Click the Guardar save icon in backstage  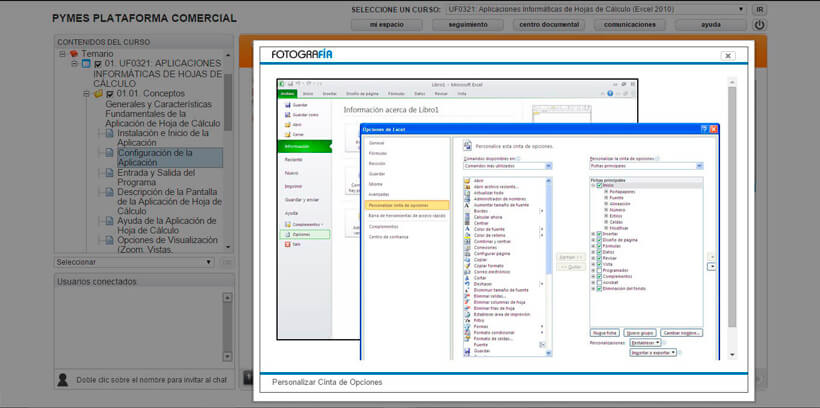[x=287, y=105]
